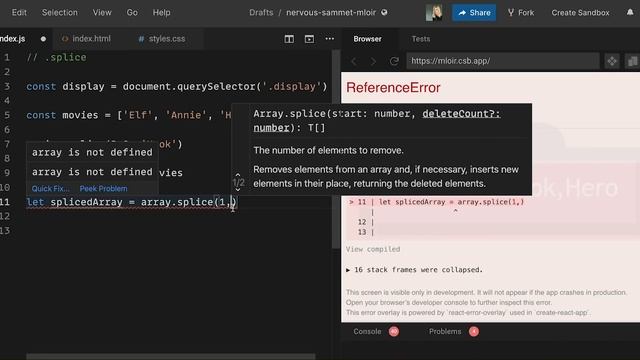Go forward in the preview browser
640x360 pixels.
click(x=373, y=61)
